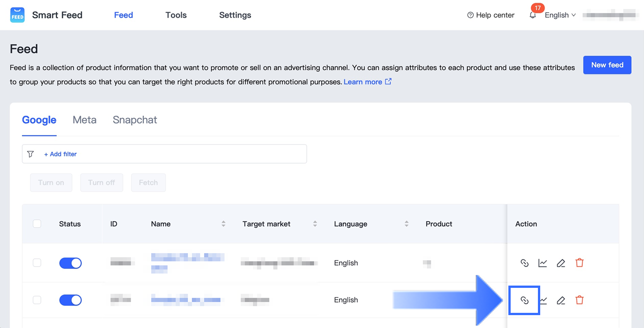This screenshot has height=328, width=644.
Task: Toggle the first feed's status switch
Action: coord(70,263)
